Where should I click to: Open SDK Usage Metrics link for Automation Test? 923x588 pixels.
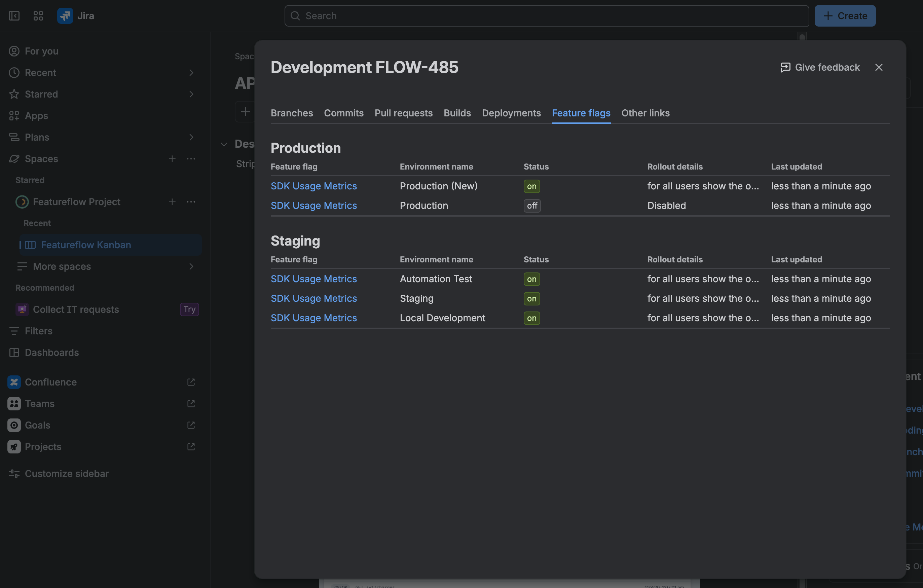click(x=313, y=279)
